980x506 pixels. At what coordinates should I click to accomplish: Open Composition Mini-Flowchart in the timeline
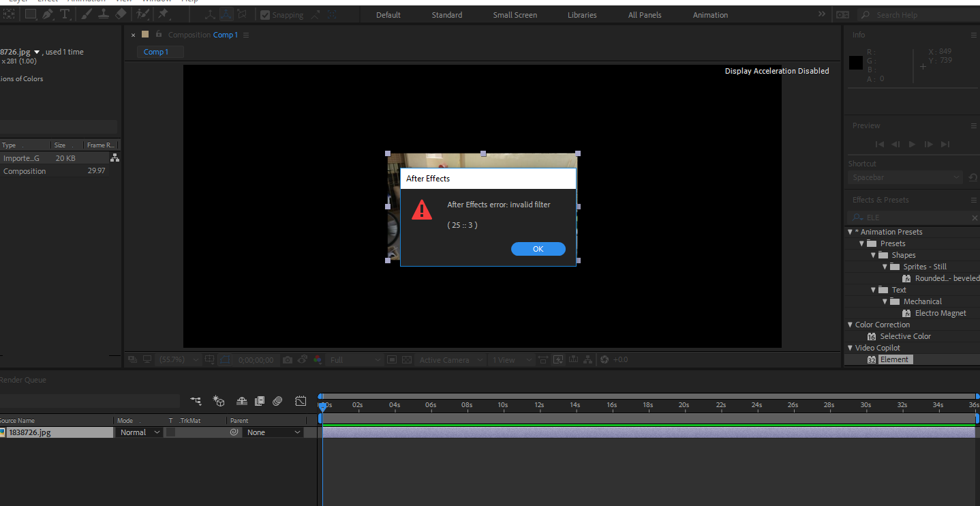click(x=196, y=401)
